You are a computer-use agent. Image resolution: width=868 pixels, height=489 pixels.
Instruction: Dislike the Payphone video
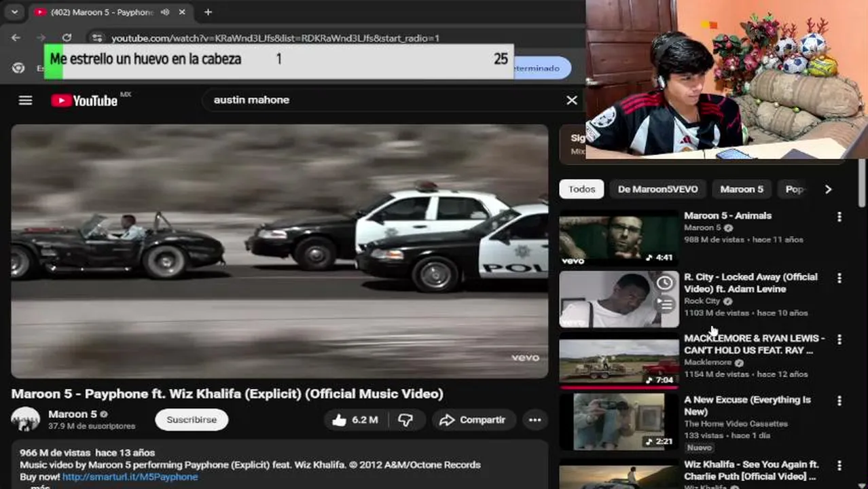pos(405,420)
